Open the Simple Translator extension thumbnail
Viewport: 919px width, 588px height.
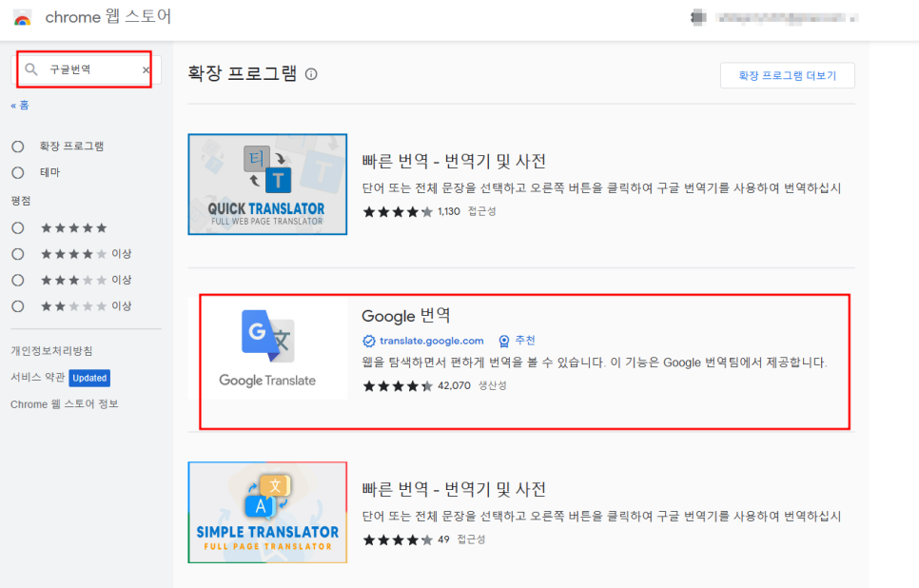[x=267, y=513]
